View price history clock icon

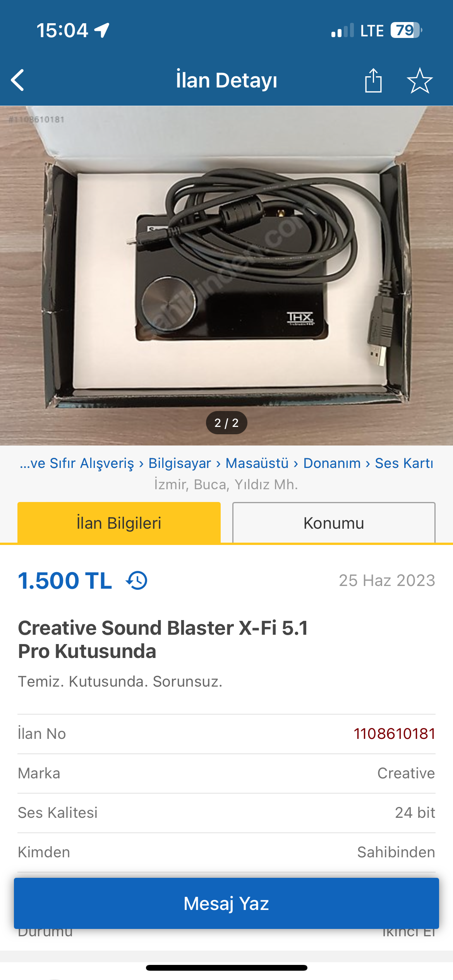(x=137, y=581)
